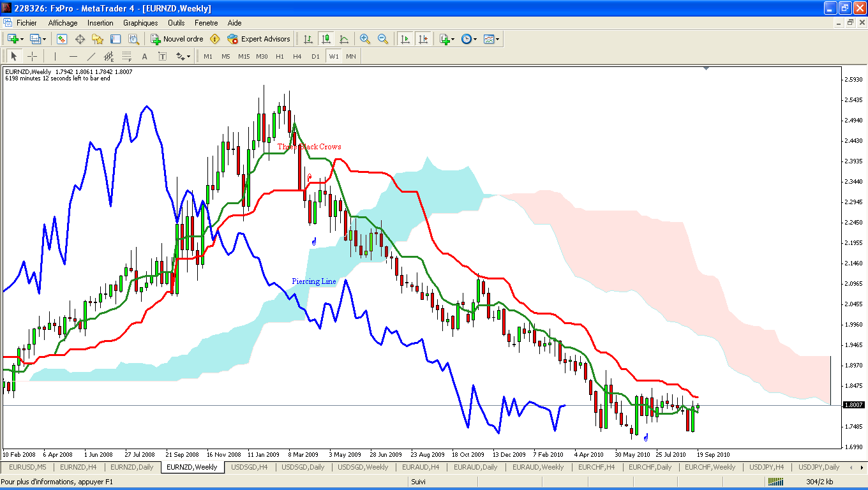Screen dimensions: 868x490
Task: Open the new chart dropdown arrow
Action: pyautogui.click(x=22, y=39)
